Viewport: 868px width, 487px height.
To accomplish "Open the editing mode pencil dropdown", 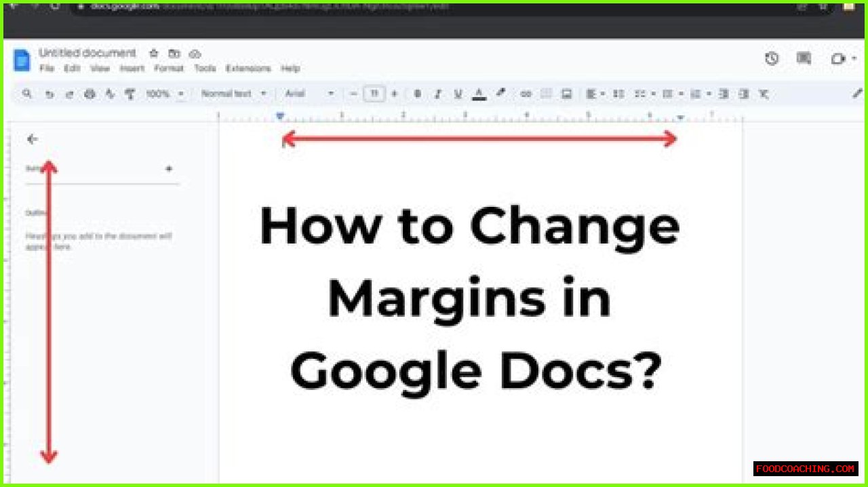I will [857, 94].
